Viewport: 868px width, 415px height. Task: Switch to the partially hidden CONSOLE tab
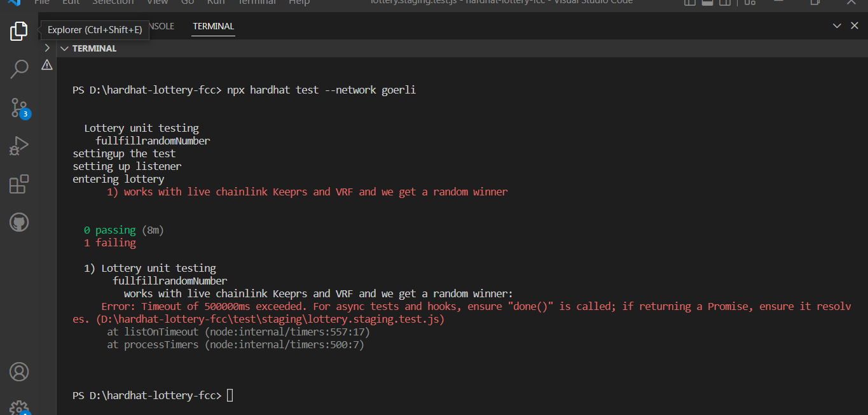[x=162, y=27]
